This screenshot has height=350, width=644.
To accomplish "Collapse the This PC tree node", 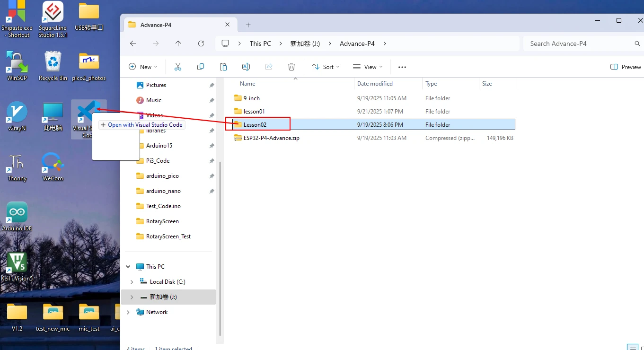I will pos(128,267).
